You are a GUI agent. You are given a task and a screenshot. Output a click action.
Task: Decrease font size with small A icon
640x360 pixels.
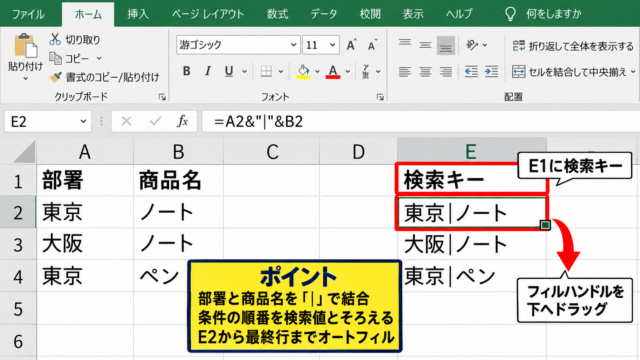pos(372,45)
